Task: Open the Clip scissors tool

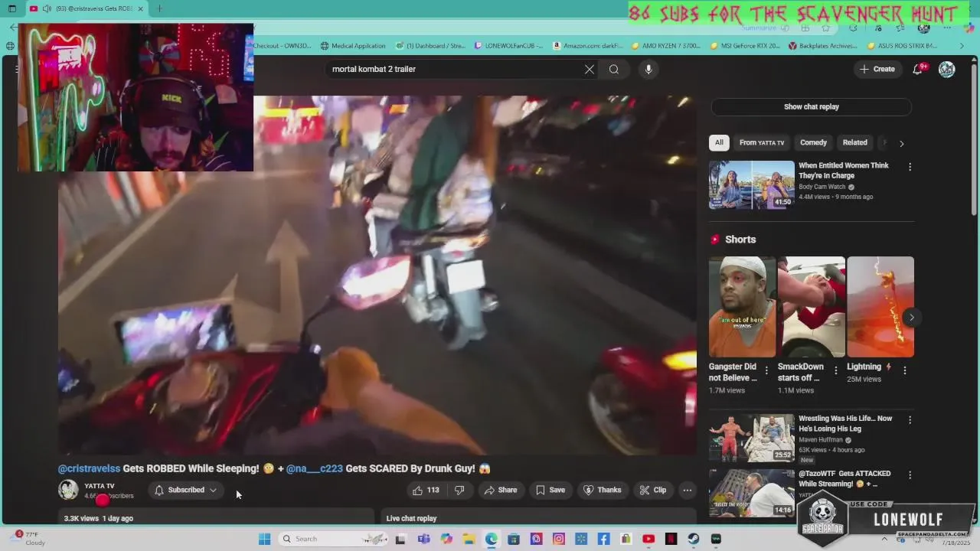Action: (x=653, y=490)
